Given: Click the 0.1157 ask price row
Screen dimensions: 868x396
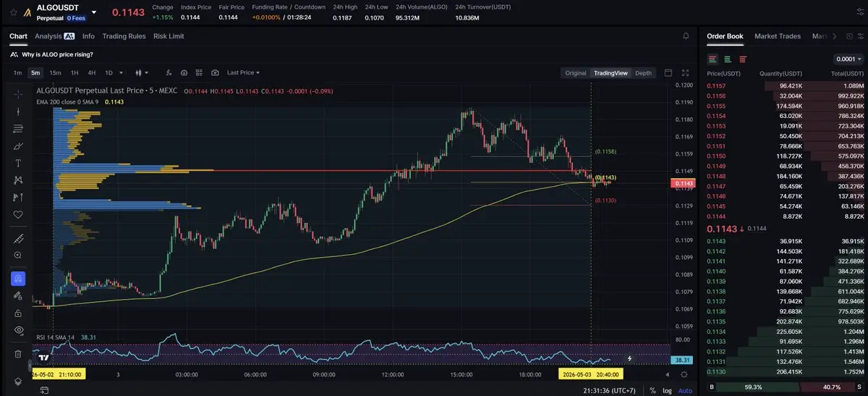Looking at the screenshot, I should point(785,86).
